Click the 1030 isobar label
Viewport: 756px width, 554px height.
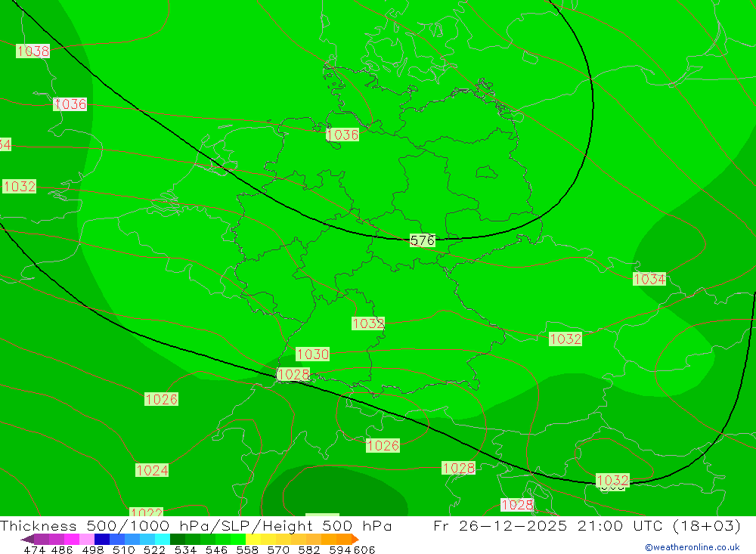point(312,354)
